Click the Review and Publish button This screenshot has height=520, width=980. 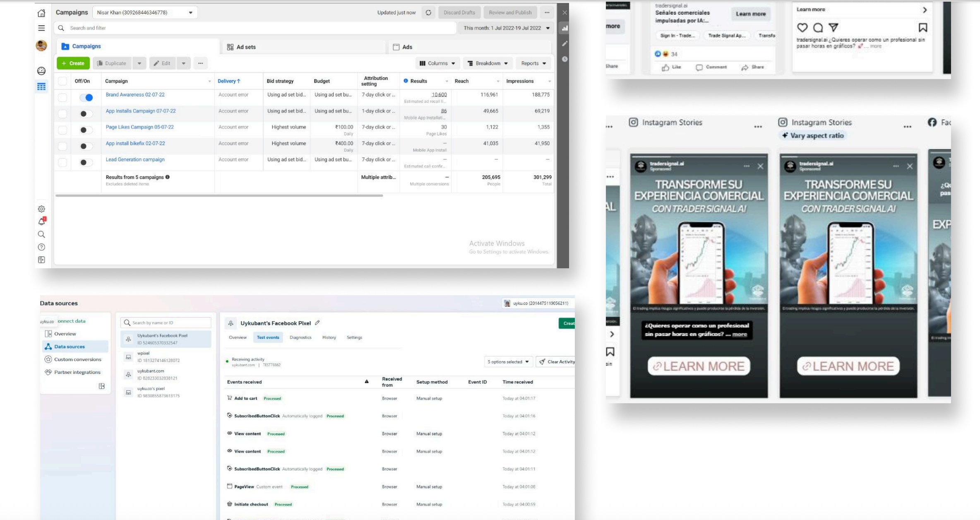pos(510,12)
